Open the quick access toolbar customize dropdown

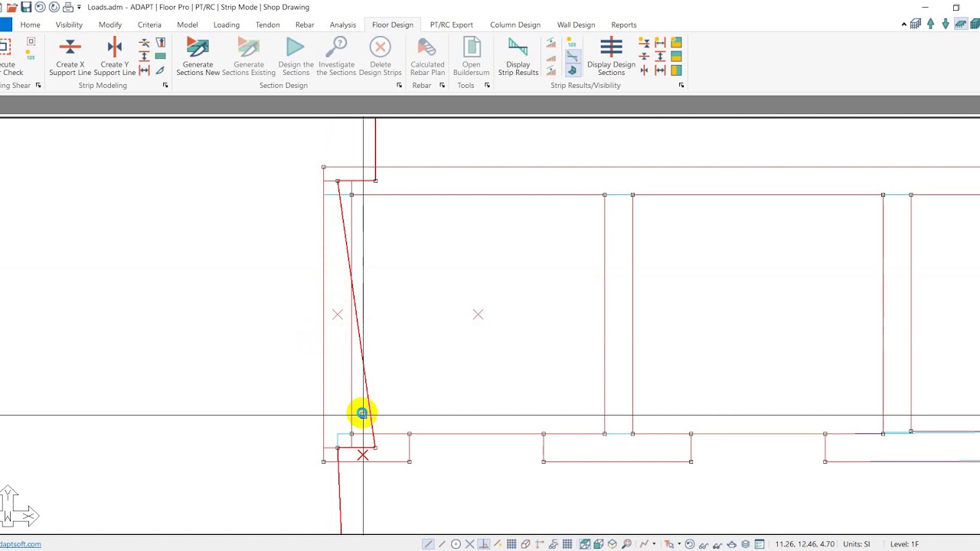click(x=79, y=7)
